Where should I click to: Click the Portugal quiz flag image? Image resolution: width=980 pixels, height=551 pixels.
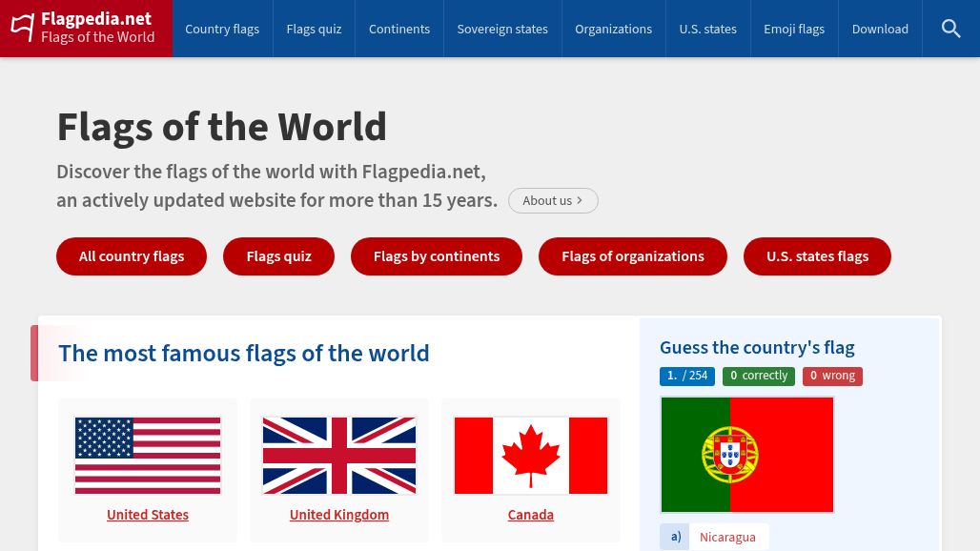747,455
